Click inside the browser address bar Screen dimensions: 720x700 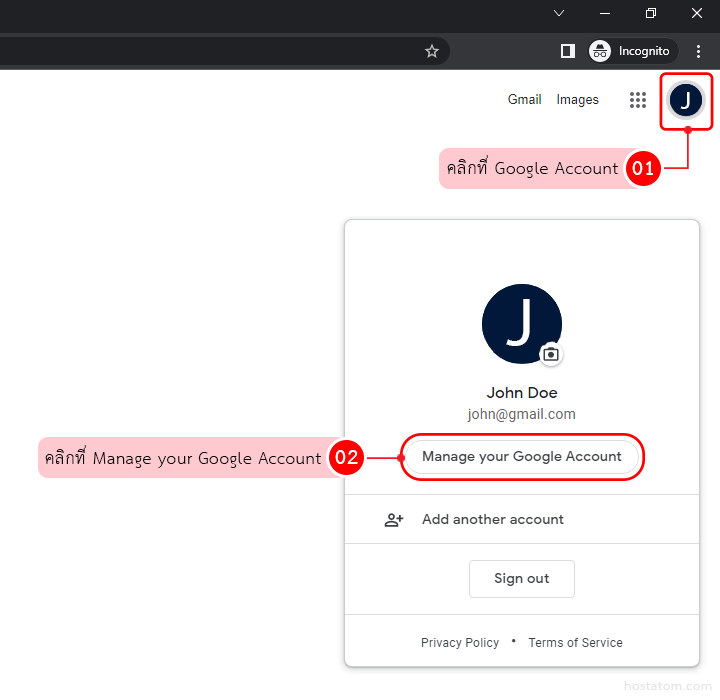(200, 51)
